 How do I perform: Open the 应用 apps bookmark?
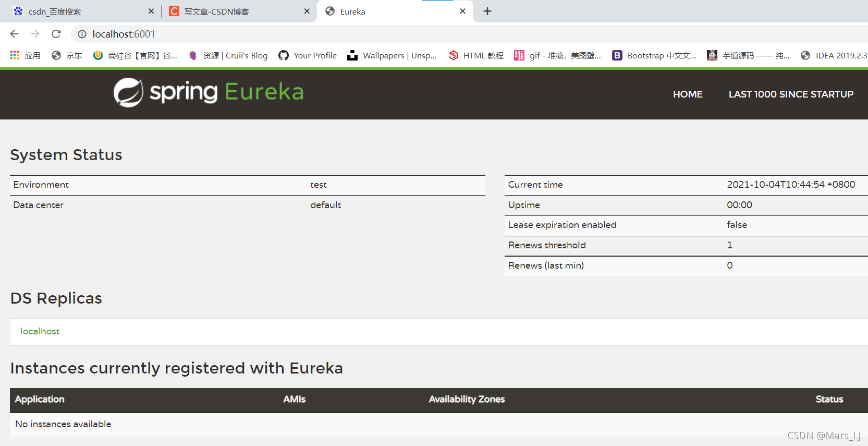[25, 55]
